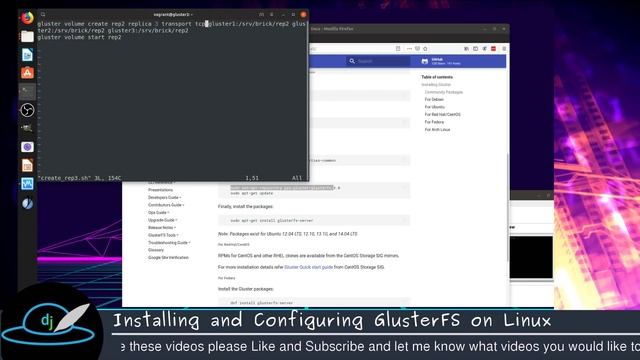Launch LibreOffice Writer from the dock

(27, 55)
